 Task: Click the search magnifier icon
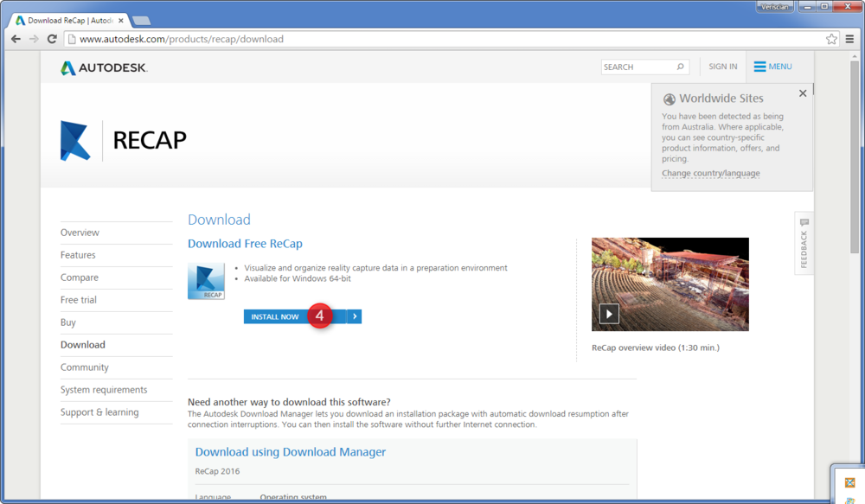[x=681, y=67]
